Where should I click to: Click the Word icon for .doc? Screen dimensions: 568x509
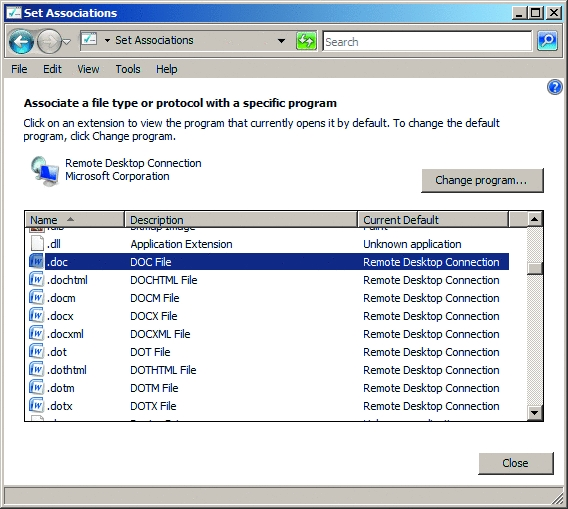tap(36, 261)
